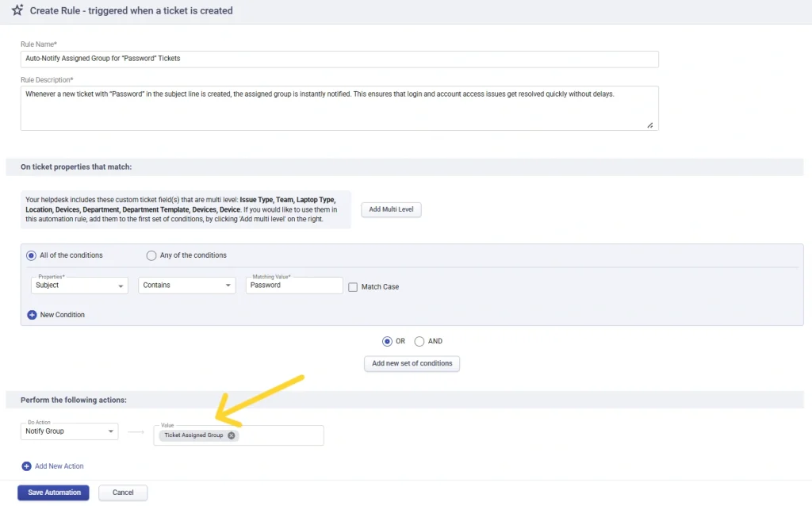Click the star icon beside Create Rule title
Viewport: 812px width, 506px height.
point(17,11)
